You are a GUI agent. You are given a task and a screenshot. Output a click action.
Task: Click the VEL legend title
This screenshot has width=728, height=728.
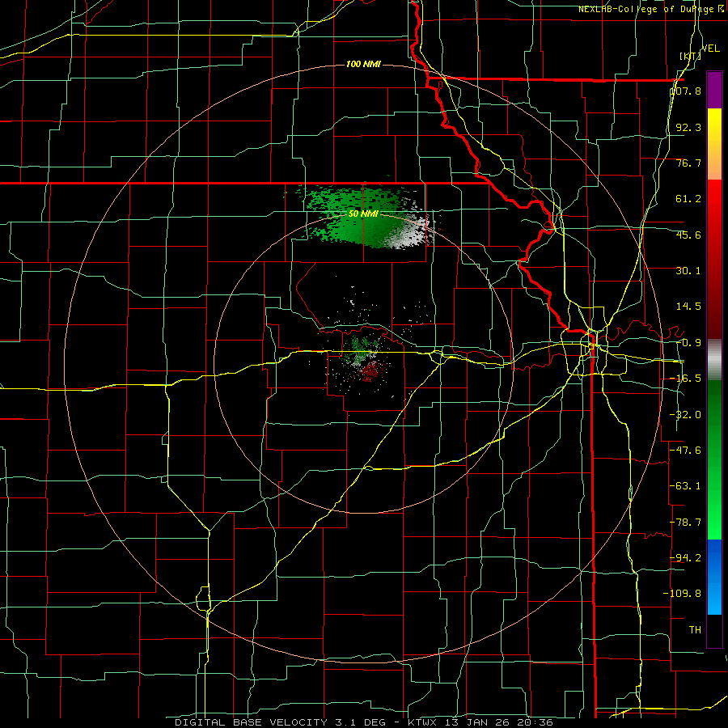pos(710,49)
